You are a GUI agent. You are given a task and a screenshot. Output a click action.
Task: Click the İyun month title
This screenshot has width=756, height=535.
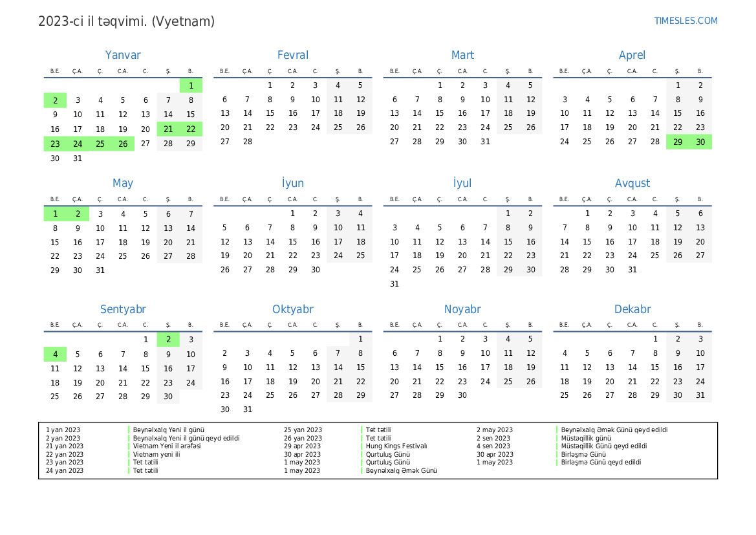(x=292, y=183)
